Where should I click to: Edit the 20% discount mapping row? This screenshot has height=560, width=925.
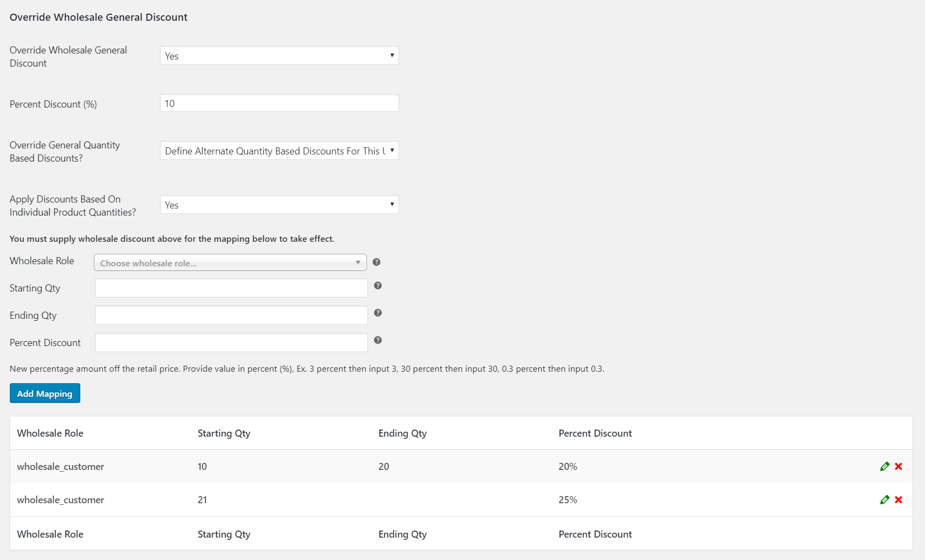click(x=885, y=466)
